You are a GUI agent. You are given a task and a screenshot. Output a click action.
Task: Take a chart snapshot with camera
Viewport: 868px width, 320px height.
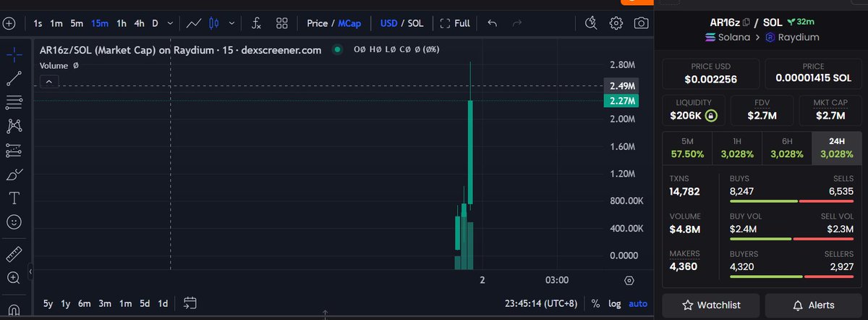pyautogui.click(x=641, y=23)
